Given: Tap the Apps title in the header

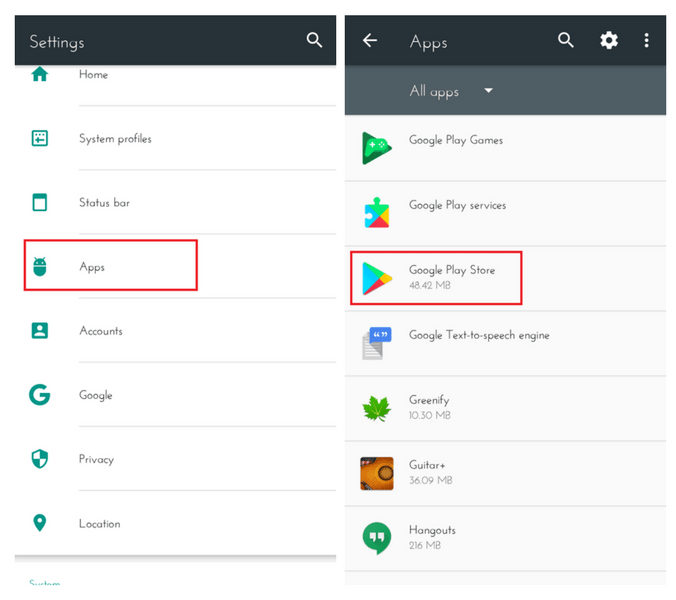Looking at the screenshot, I should point(428,42).
